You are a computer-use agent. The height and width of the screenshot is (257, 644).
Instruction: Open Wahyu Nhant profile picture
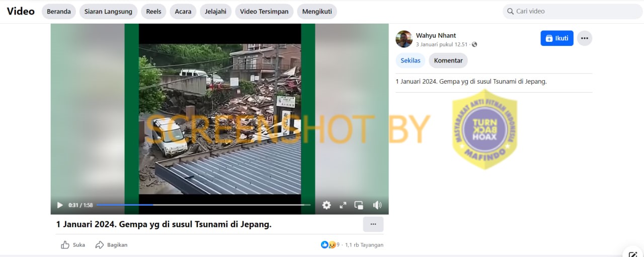(x=404, y=39)
